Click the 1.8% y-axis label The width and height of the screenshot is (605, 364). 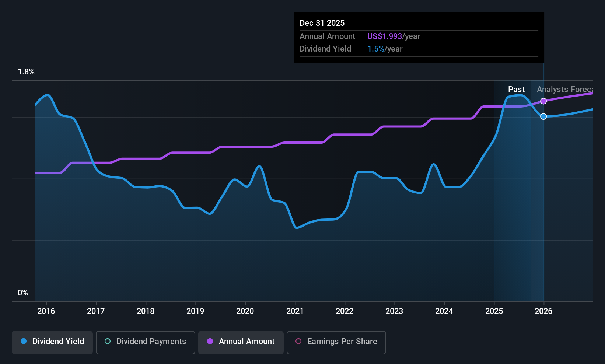[x=26, y=72]
